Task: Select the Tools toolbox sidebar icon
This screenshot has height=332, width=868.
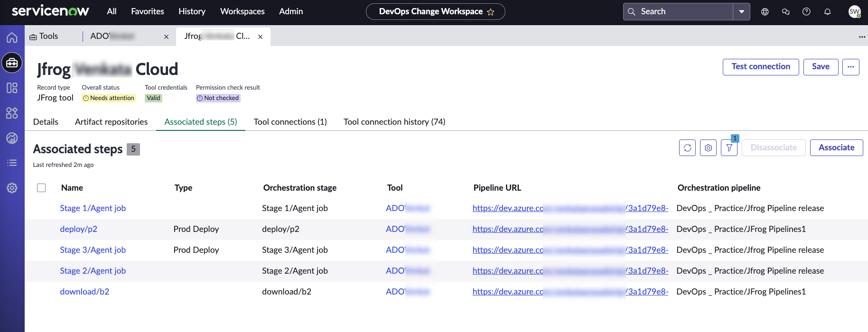Action: pyautogui.click(x=12, y=63)
